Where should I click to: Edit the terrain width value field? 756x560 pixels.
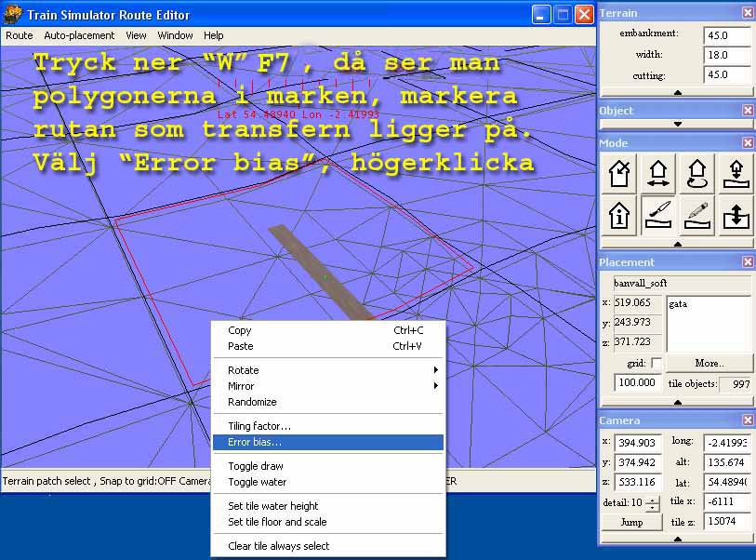tap(727, 55)
